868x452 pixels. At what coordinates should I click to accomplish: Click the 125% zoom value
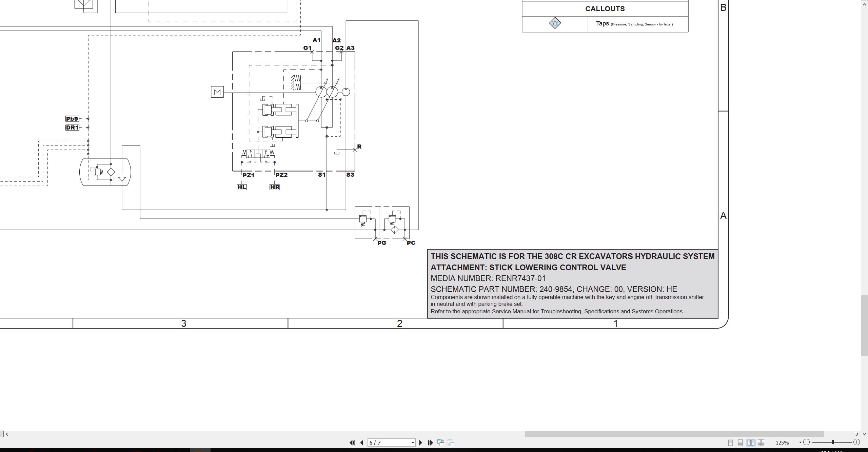pos(782,443)
